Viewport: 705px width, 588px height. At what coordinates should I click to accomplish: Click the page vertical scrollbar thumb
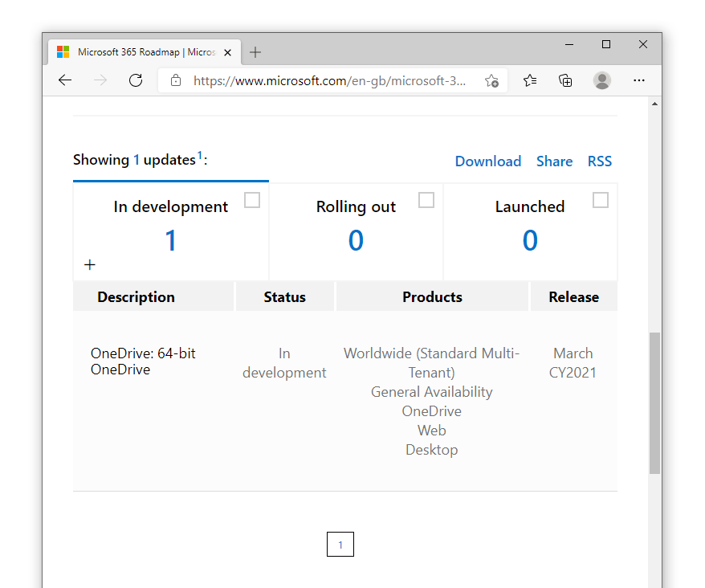[x=654, y=403]
